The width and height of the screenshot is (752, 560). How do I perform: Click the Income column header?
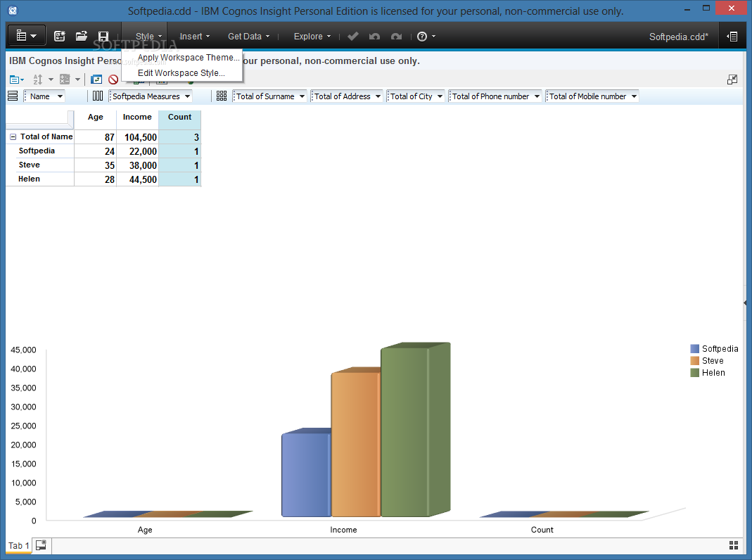tap(137, 117)
